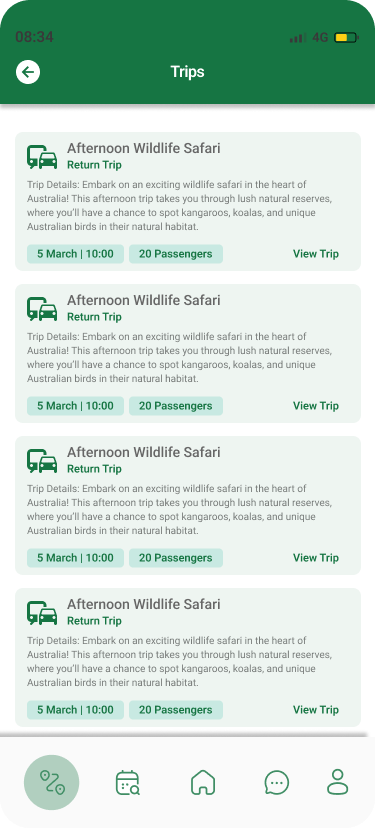Tap the back arrow in the header
The image size is (375, 828).
(x=28, y=72)
